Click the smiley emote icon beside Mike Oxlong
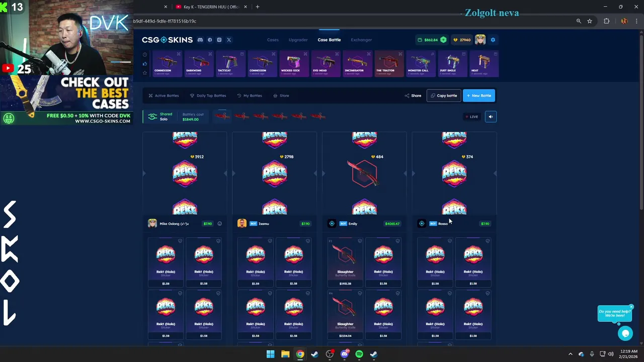644x362 pixels. click(x=219, y=224)
